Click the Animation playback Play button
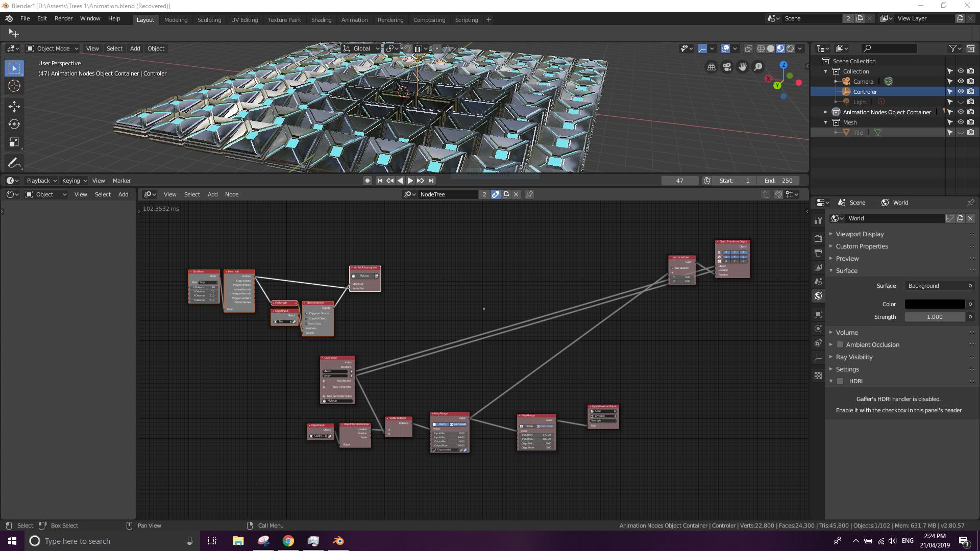980x551 pixels. click(x=410, y=180)
